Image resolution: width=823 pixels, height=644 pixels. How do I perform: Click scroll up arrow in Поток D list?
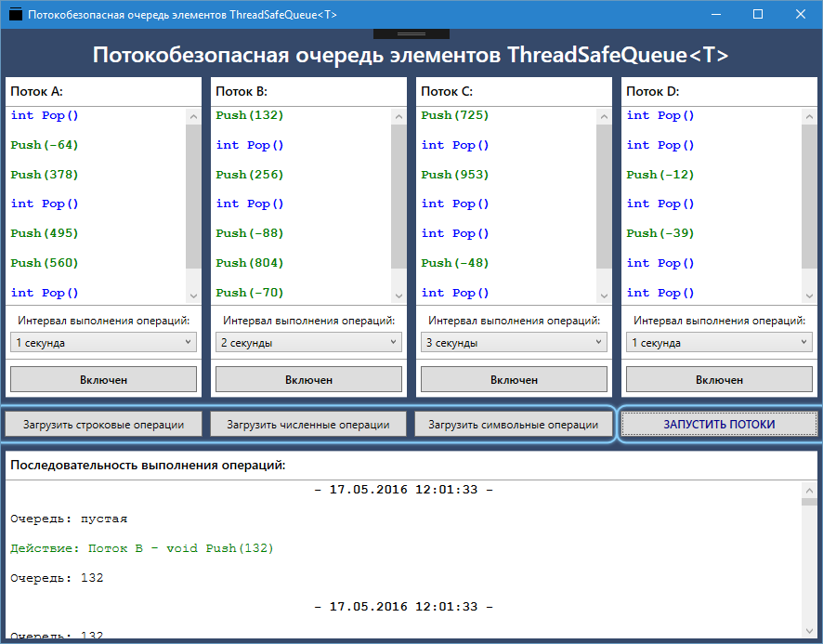click(809, 116)
